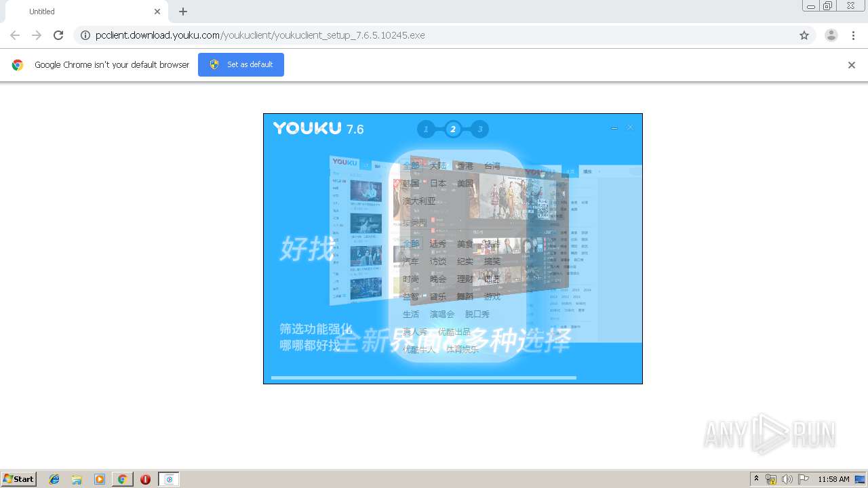This screenshot has height=488, width=868.
Task: Restore down the Chrome window
Action: point(827,6)
